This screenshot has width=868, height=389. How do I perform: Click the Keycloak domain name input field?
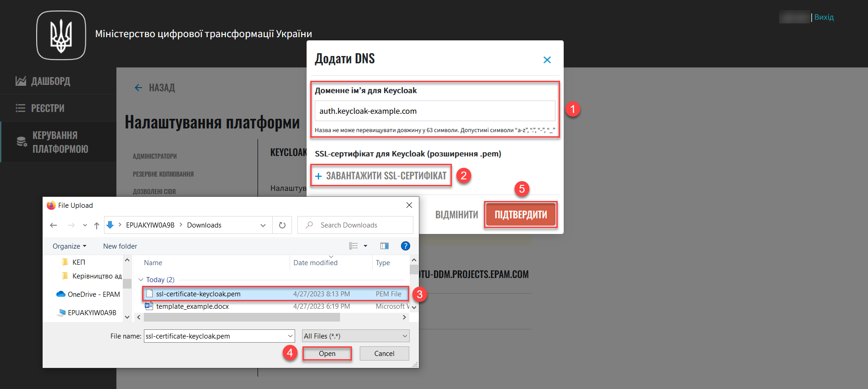click(435, 111)
